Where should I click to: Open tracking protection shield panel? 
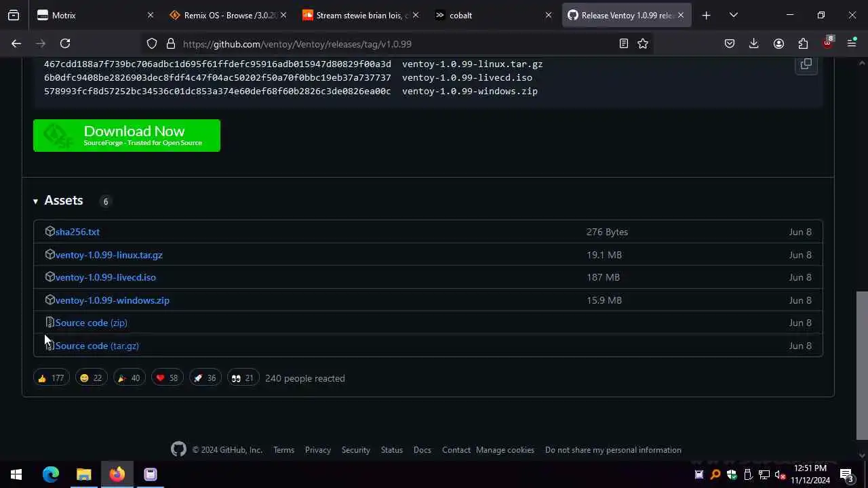(x=152, y=43)
